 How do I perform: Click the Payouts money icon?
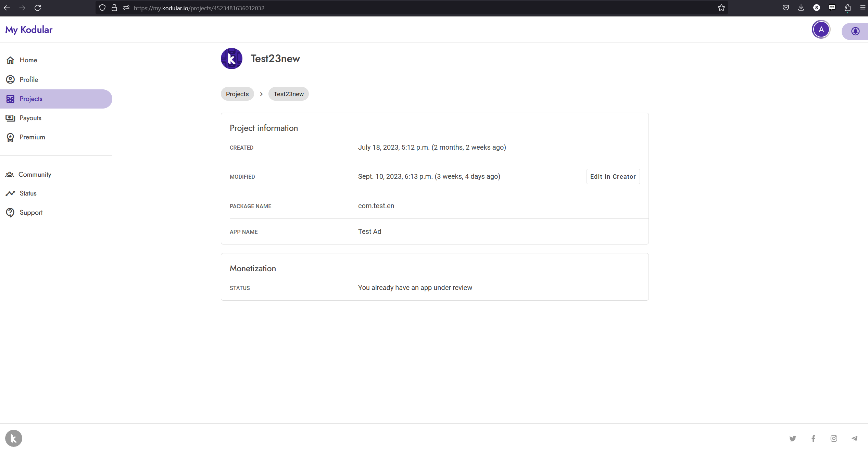10,118
